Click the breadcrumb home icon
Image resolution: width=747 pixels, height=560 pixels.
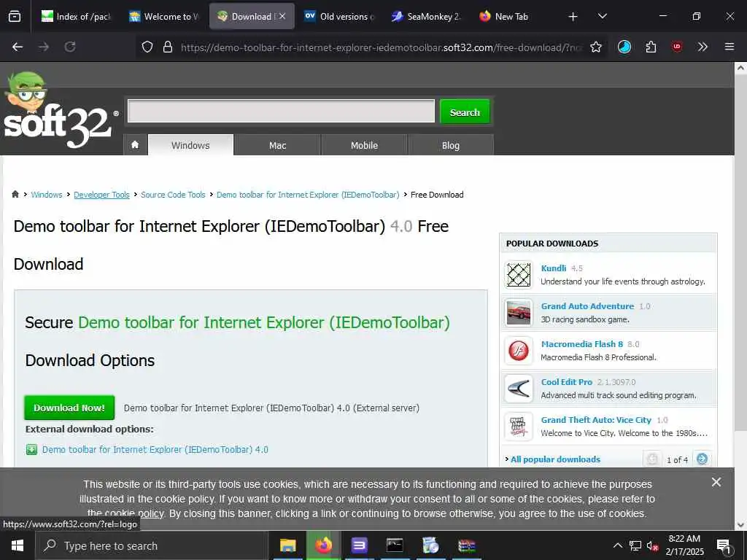point(15,194)
